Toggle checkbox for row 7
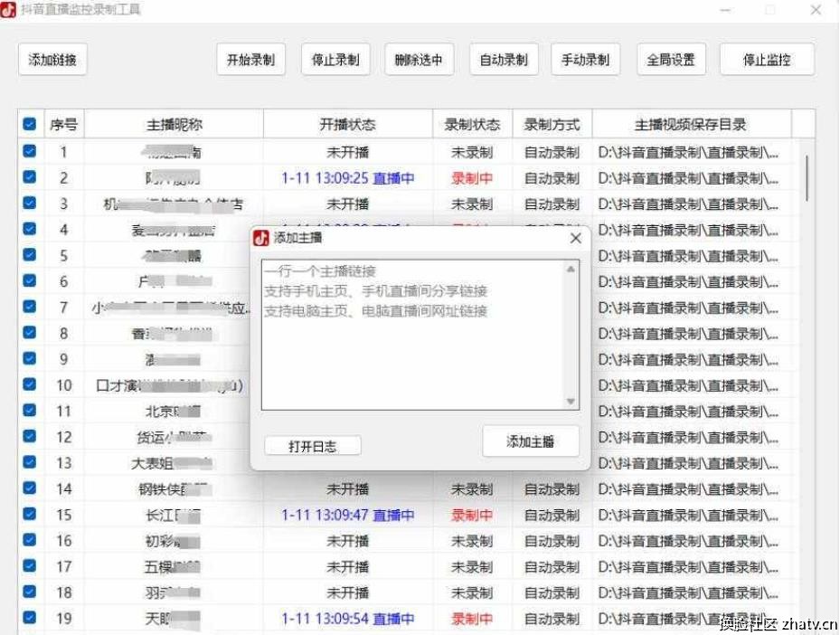 [x=30, y=307]
